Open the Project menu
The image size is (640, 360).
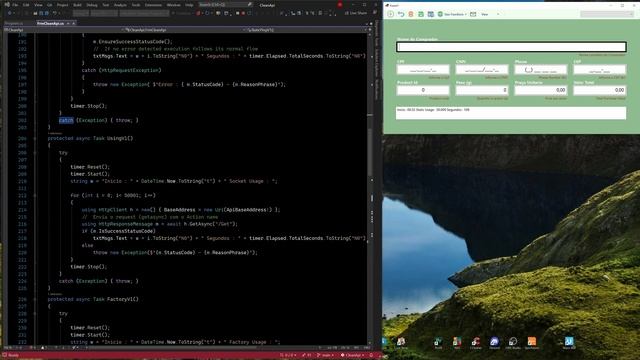point(62,5)
